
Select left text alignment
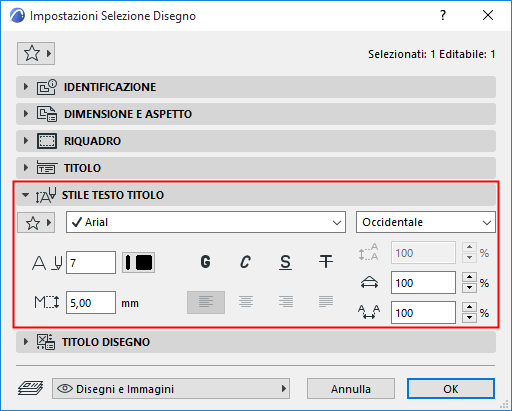[x=206, y=302]
